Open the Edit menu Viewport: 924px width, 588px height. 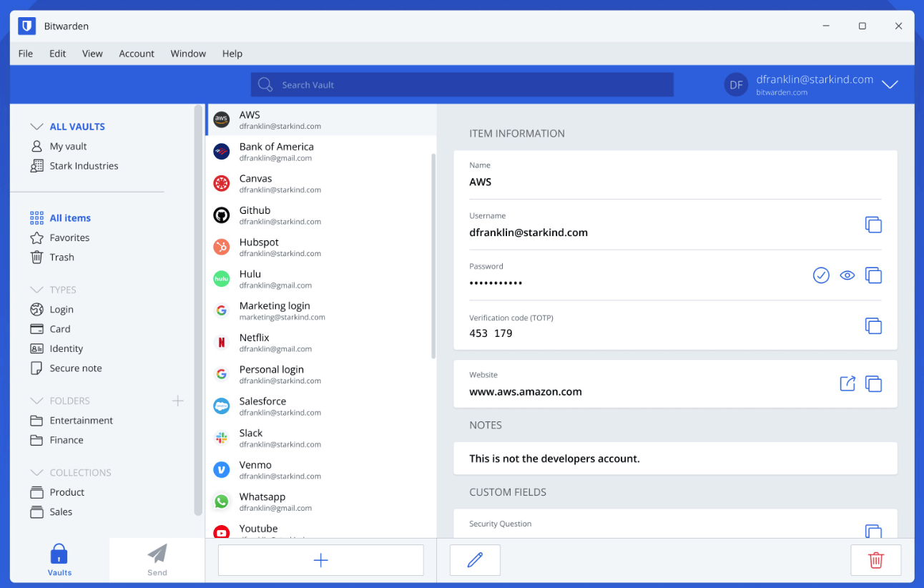click(58, 54)
